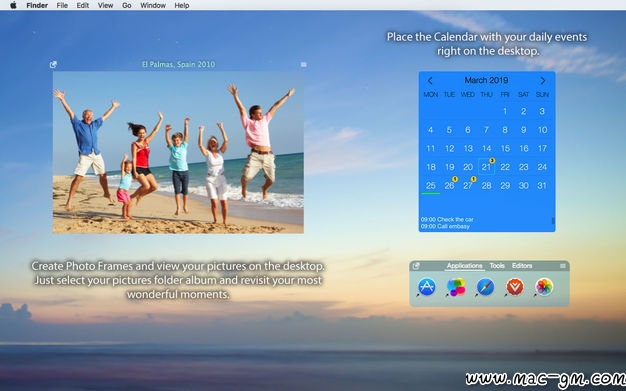626x391 pixels.
Task: Open the View menu
Action: pos(105,5)
